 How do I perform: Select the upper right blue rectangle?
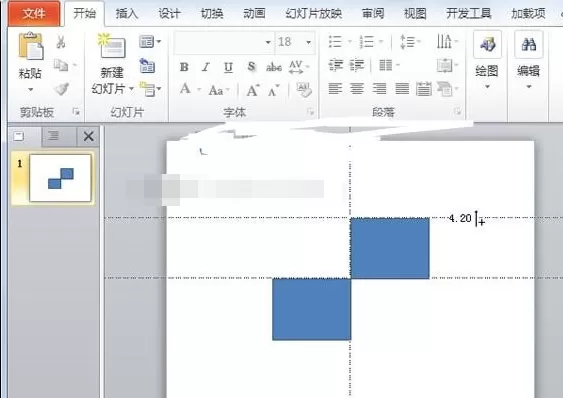390,248
